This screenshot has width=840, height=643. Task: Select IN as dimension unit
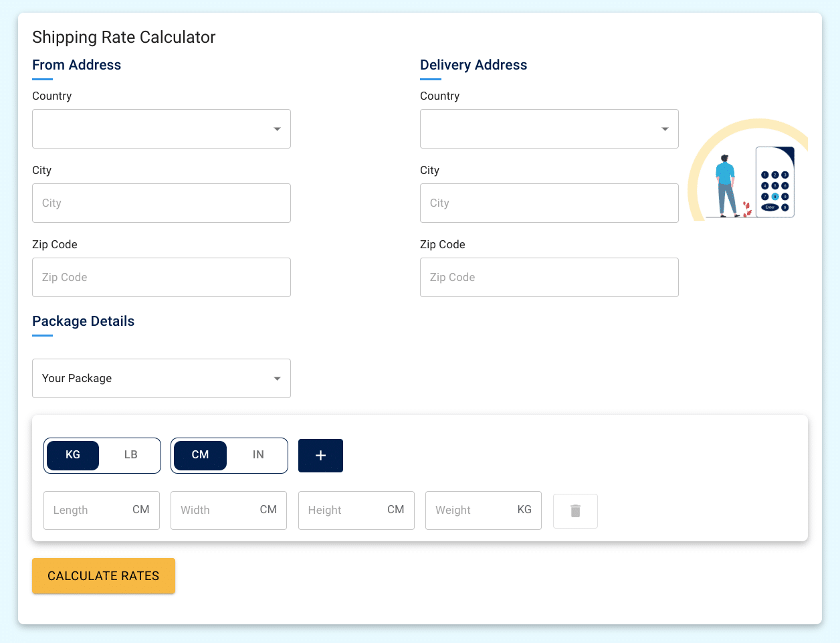click(258, 455)
